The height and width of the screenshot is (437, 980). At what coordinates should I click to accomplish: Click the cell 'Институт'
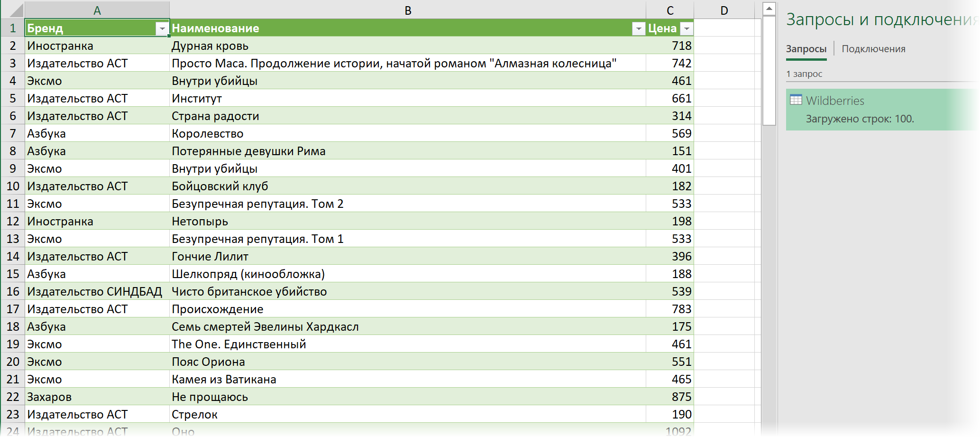[x=408, y=98]
